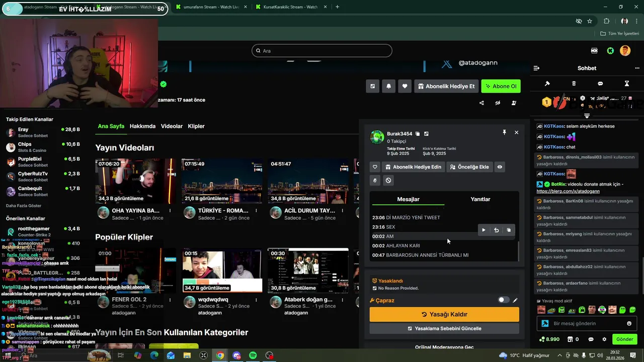The height and width of the screenshot is (362, 644).
Task: Open a new browser tab
Action: tap(337, 7)
